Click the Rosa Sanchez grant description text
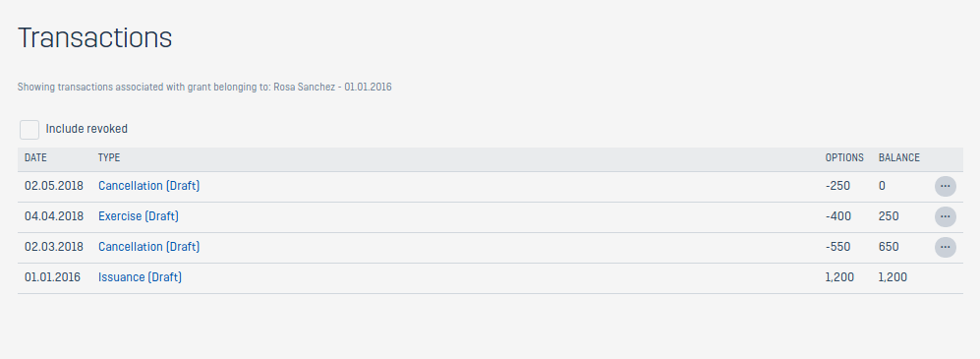This screenshot has width=980, height=359. (x=204, y=87)
